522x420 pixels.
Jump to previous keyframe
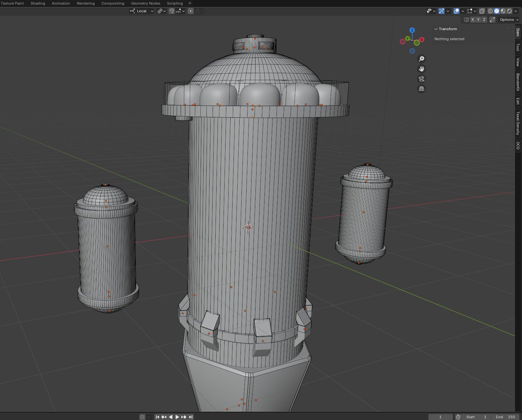click(x=164, y=417)
